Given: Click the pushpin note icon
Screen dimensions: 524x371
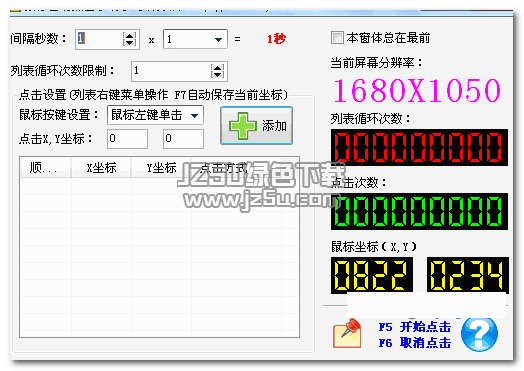Looking at the screenshot, I should point(347,333).
